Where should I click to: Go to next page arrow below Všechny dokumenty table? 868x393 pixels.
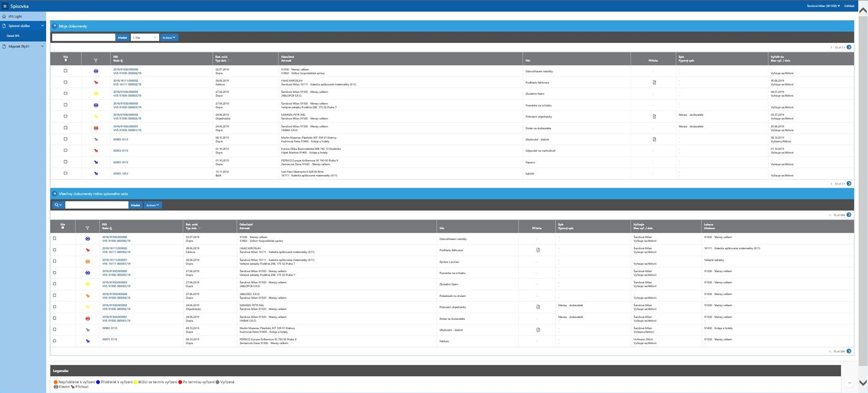click(849, 351)
